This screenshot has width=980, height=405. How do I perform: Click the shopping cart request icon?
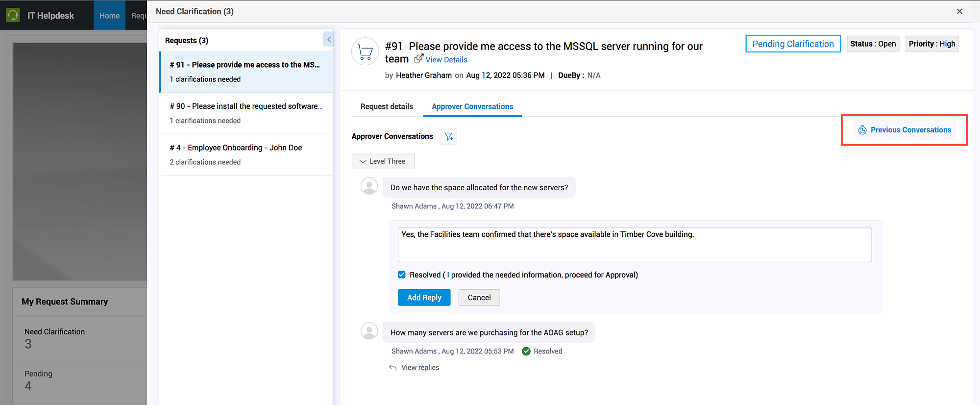pyautogui.click(x=365, y=51)
